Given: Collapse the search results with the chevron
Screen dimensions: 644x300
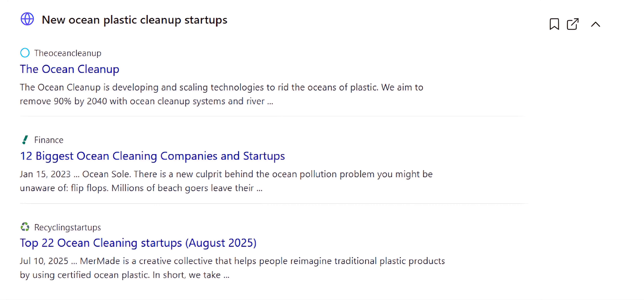Looking at the screenshot, I should pyautogui.click(x=595, y=24).
